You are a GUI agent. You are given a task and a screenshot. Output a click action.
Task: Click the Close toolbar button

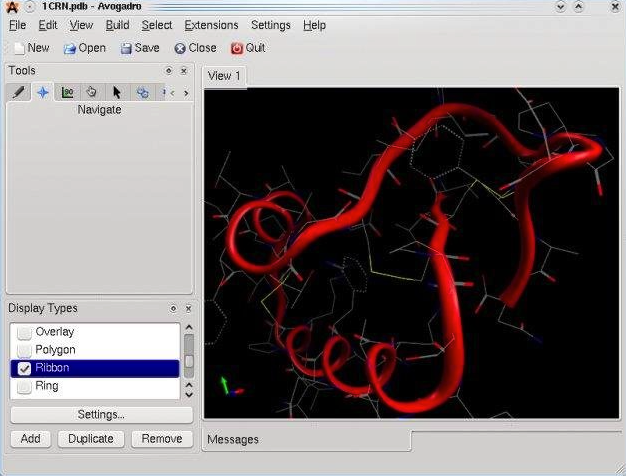click(x=196, y=48)
